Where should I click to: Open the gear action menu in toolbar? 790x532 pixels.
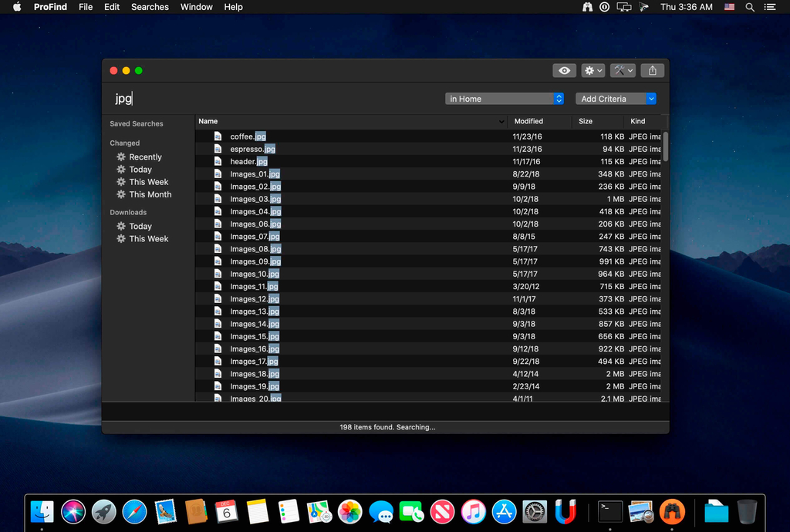(592, 70)
